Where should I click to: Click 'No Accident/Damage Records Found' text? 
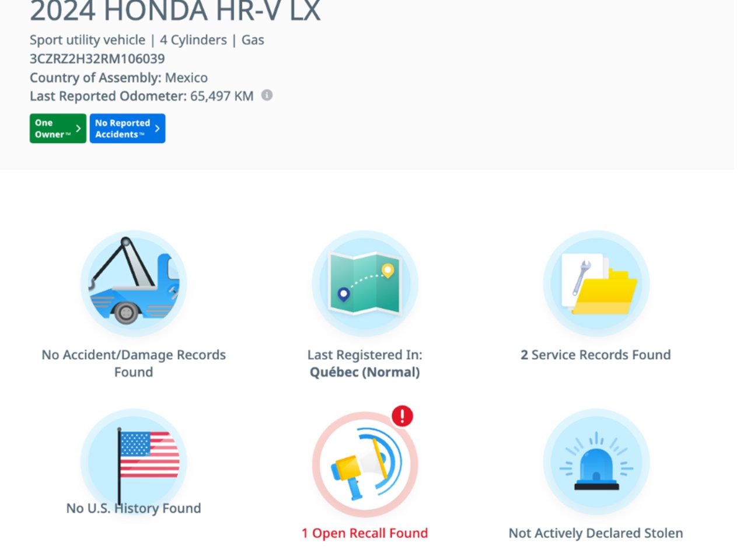(x=134, y=363)
